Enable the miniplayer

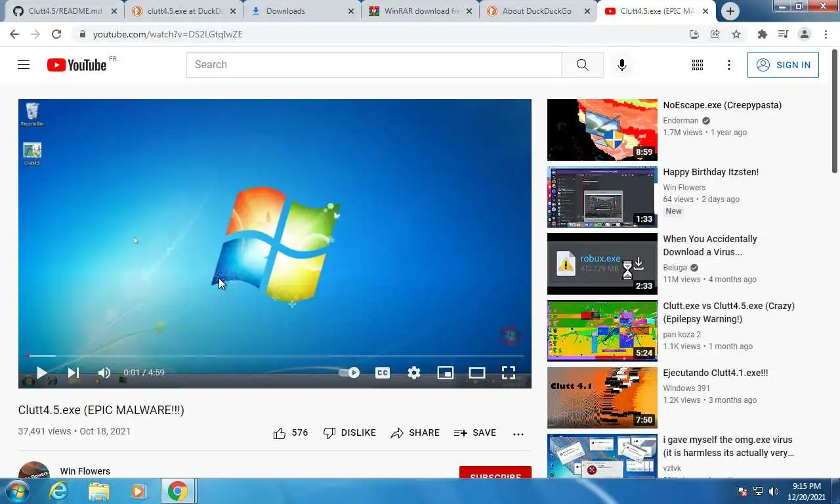[446, 373]
